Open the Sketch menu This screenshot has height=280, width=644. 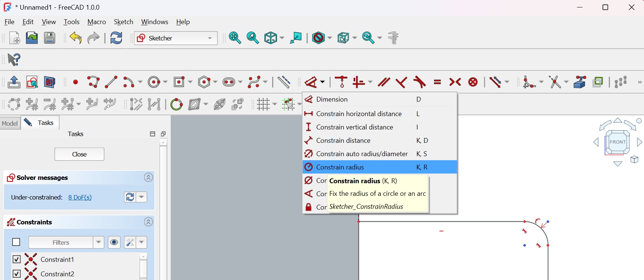click(123, 22)
